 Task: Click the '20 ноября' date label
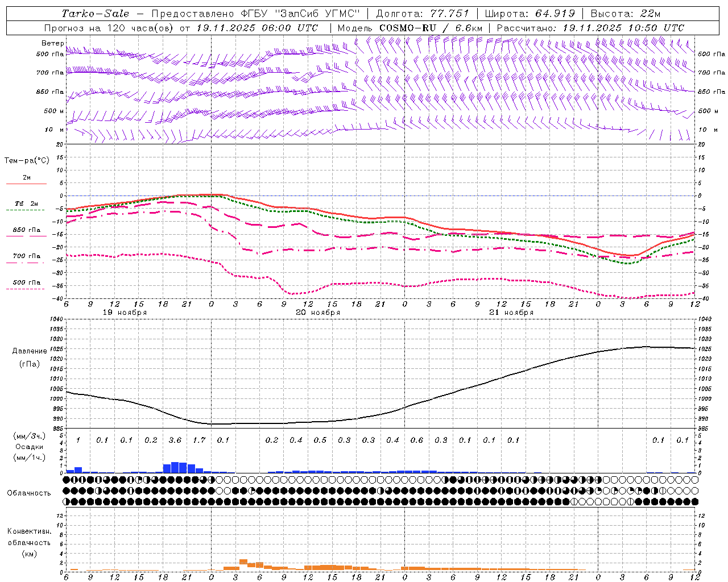coord(318,313)
